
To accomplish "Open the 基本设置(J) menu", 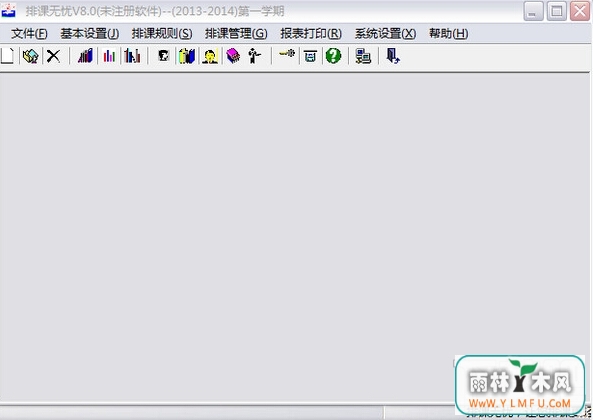I will [90, 34].
